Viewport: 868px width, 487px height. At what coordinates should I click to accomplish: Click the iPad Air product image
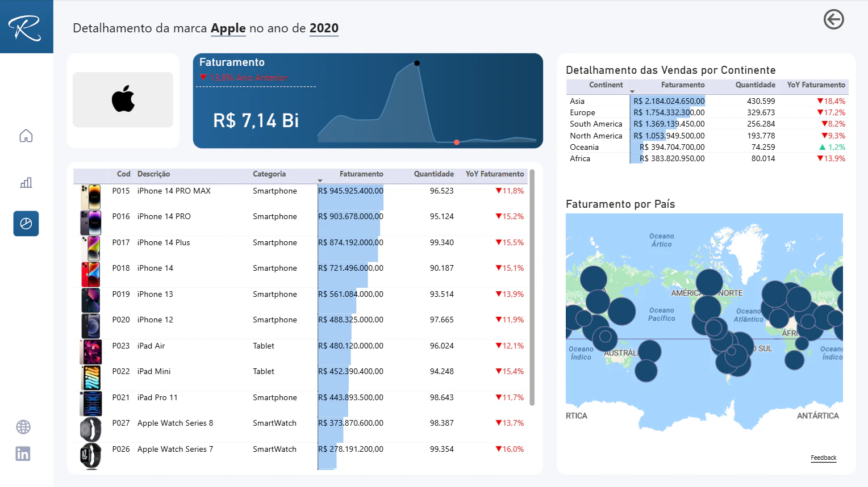click(91, 352)
